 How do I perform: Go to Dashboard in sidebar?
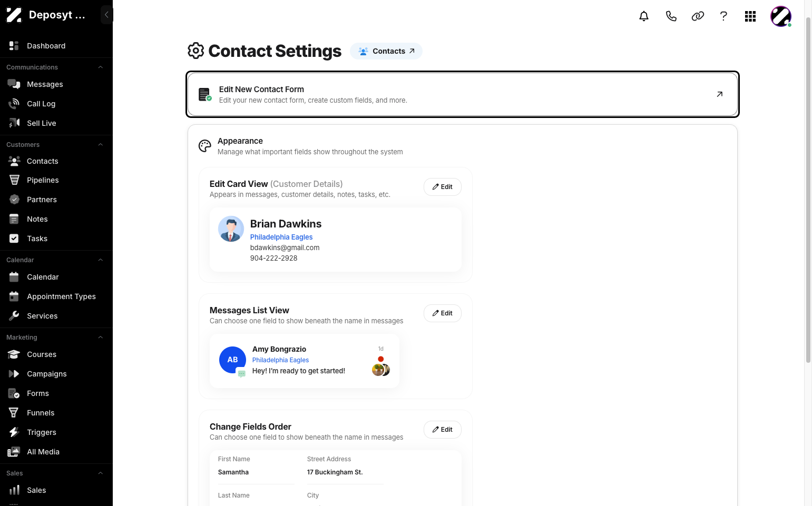56,46
